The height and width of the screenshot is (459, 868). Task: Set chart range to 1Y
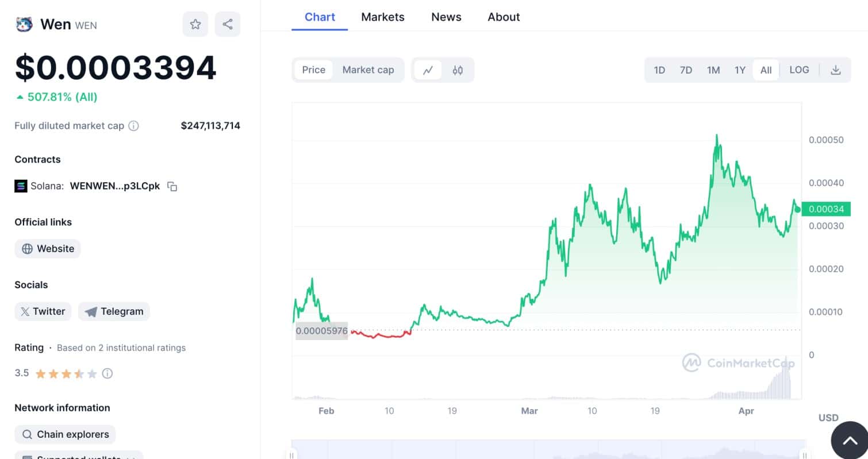740,70
